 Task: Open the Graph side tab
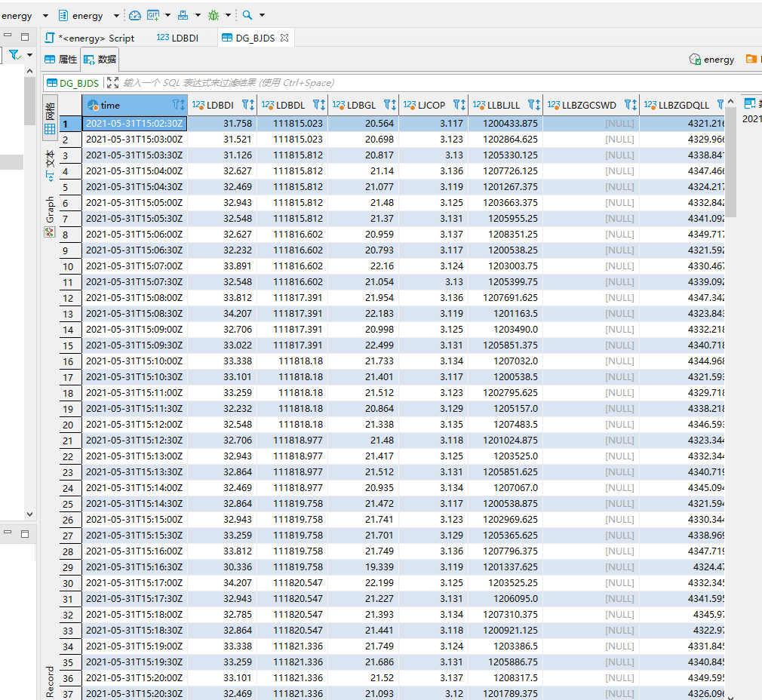pyautogui.click(x=50, y=216)
